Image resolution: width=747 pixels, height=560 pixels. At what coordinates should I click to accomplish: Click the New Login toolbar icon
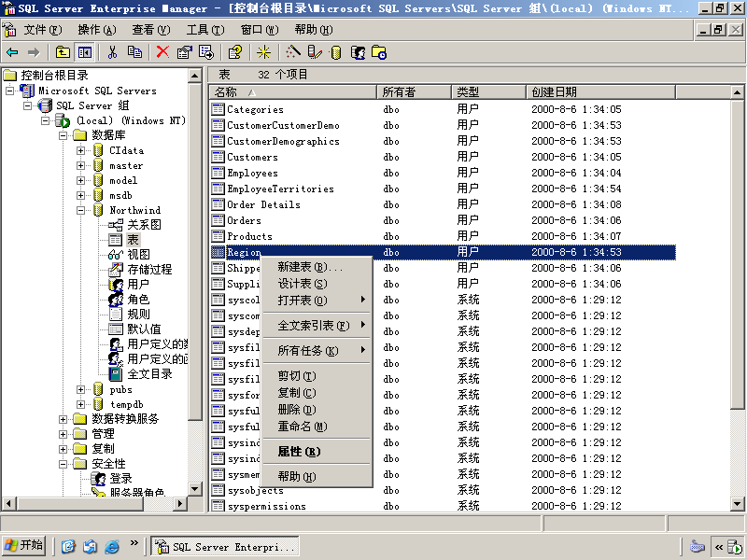358,52
